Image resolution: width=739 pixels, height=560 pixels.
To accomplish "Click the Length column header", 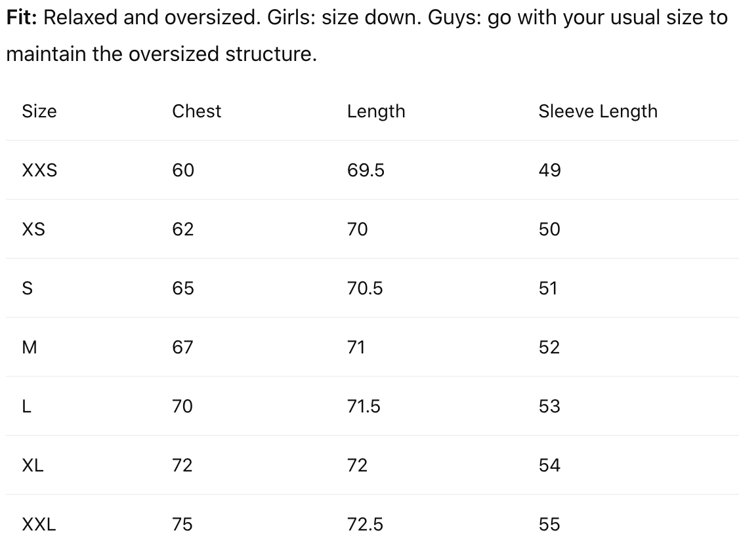I will tap(376, 111).
